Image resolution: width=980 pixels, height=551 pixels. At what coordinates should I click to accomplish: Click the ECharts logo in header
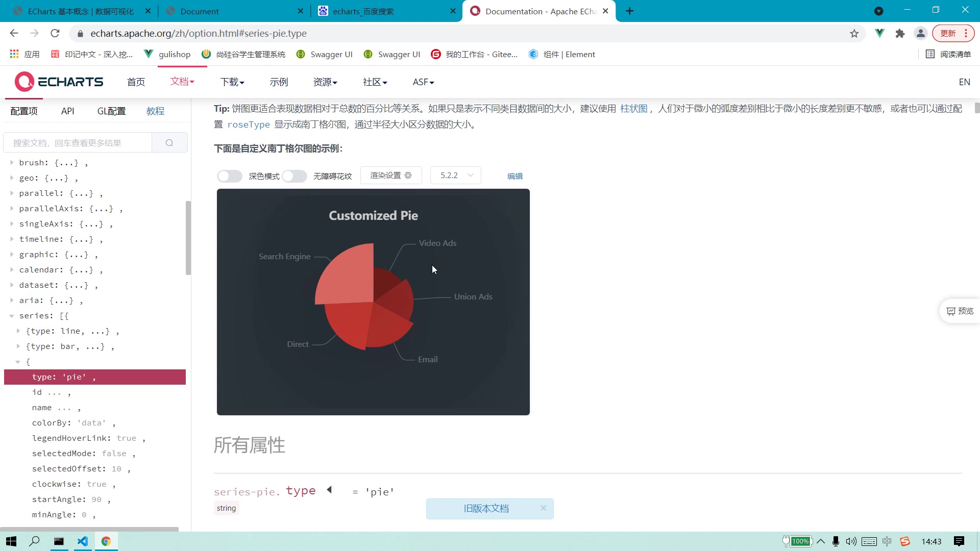click(x=59, y=82)
